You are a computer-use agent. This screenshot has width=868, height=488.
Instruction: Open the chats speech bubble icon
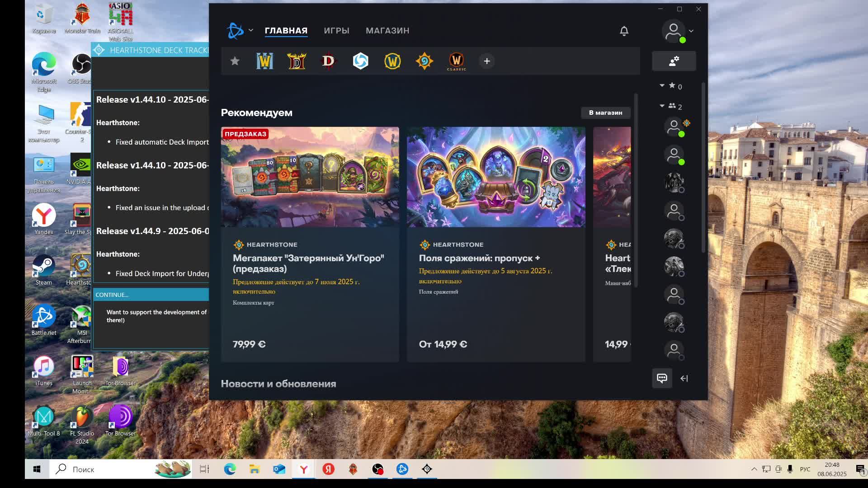pos(662,378)
